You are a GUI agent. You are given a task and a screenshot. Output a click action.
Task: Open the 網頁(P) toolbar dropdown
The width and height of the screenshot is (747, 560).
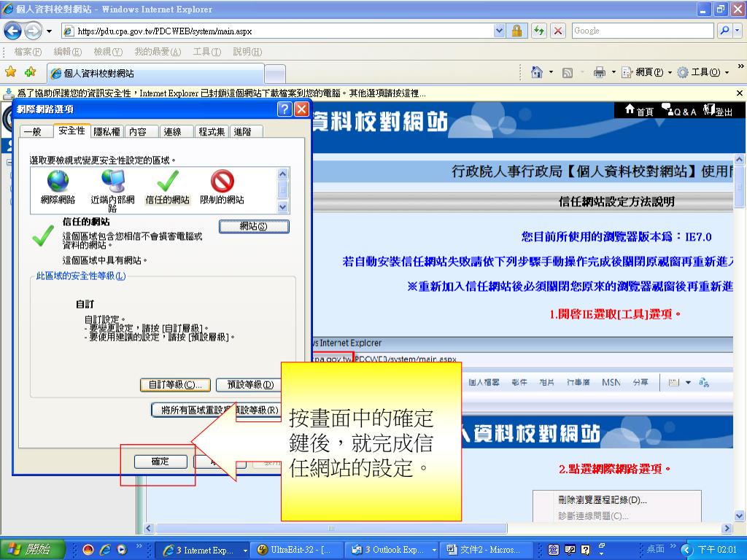click(x=646, y=72)
